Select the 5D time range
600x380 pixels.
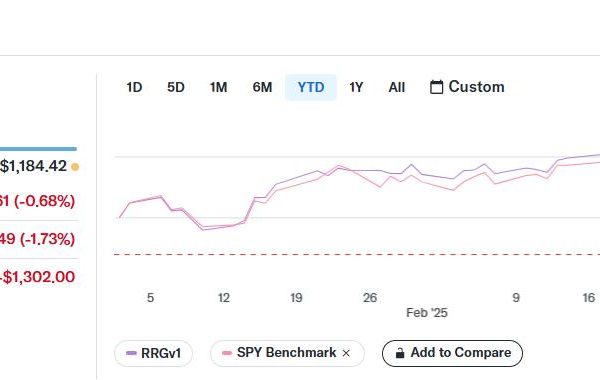[x=176, y=87]
